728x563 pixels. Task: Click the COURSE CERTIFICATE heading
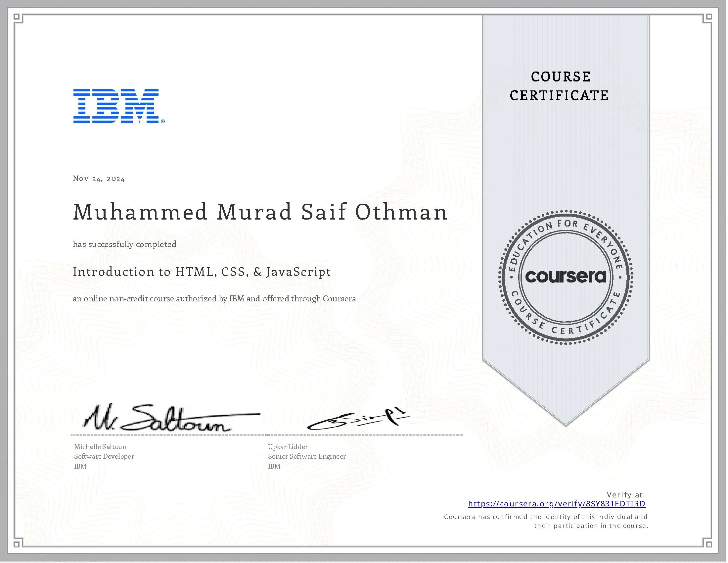click(x=560, y=86)
